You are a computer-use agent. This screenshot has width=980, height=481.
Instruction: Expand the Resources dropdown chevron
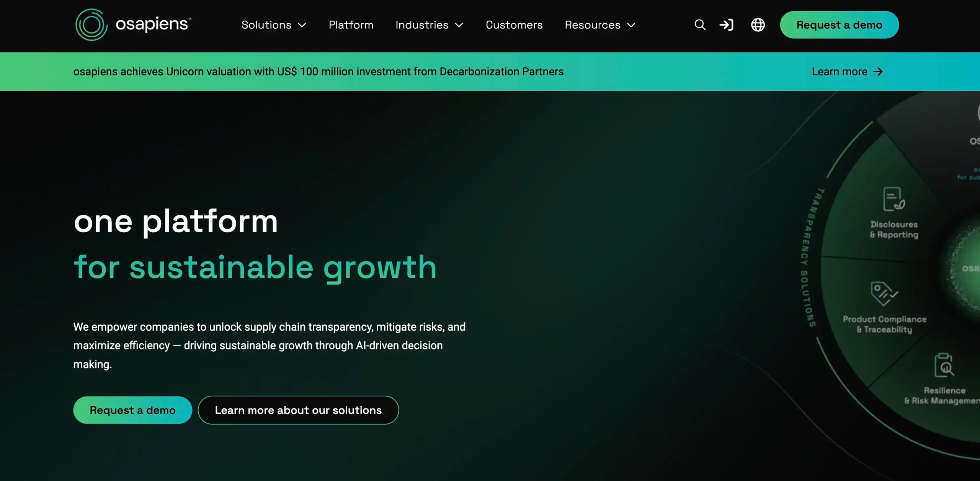pos(631,25)
